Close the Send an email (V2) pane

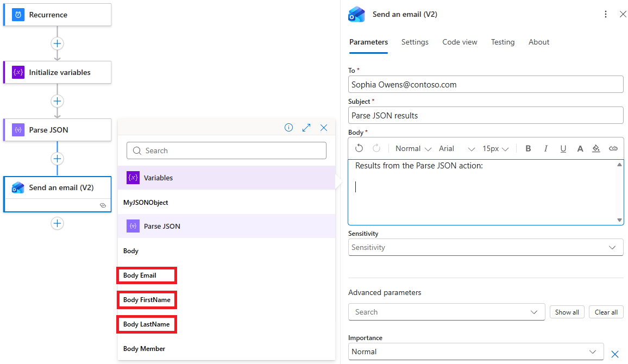tap(623, 15)
